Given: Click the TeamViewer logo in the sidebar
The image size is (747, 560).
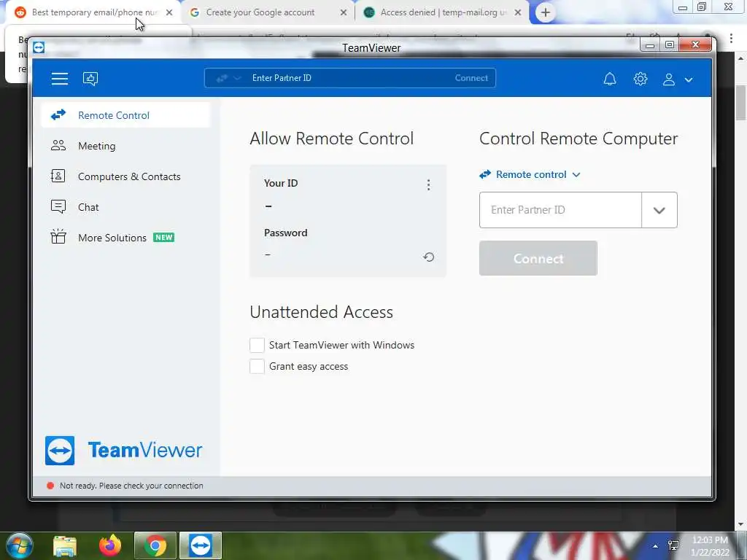Looking at the screenshot, I should coord(124,451).
